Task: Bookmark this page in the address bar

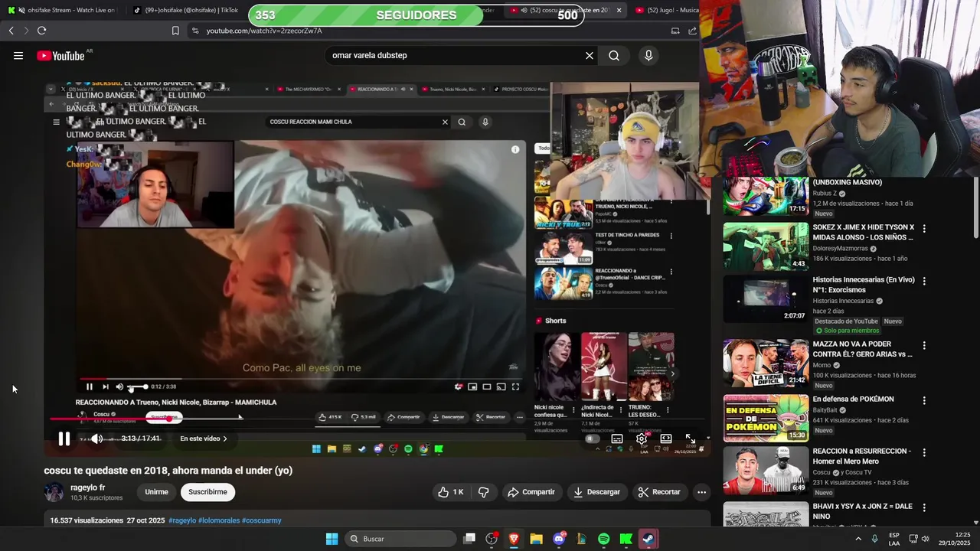Action: (175, 31)
